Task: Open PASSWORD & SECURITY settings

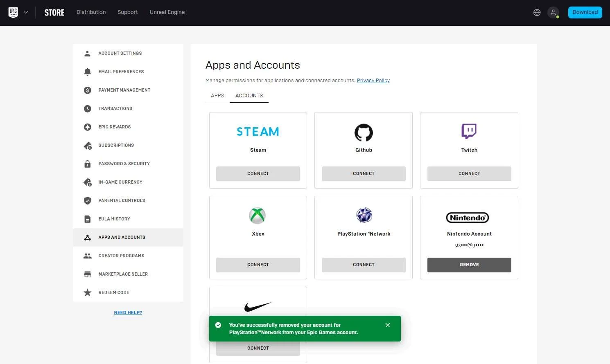Action: click(x=128, y=164)
